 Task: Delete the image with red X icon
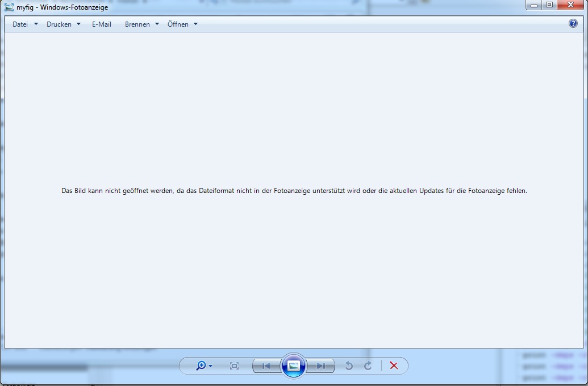coord(394,366)
